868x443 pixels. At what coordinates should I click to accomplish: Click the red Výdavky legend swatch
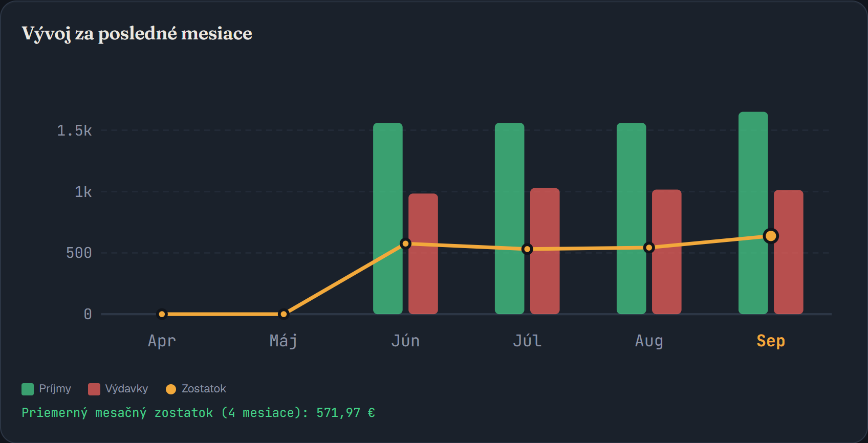94,389
